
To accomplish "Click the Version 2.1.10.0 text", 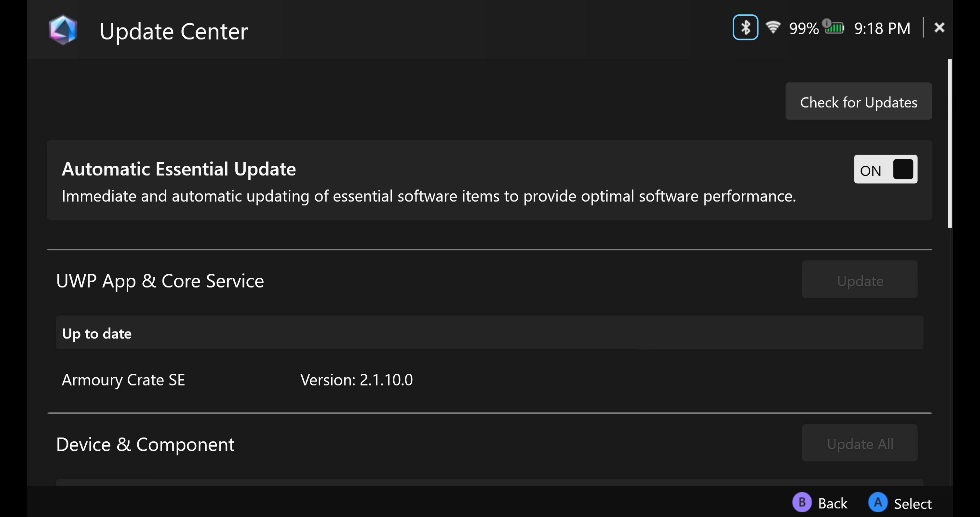I will (x=356, y=380).
